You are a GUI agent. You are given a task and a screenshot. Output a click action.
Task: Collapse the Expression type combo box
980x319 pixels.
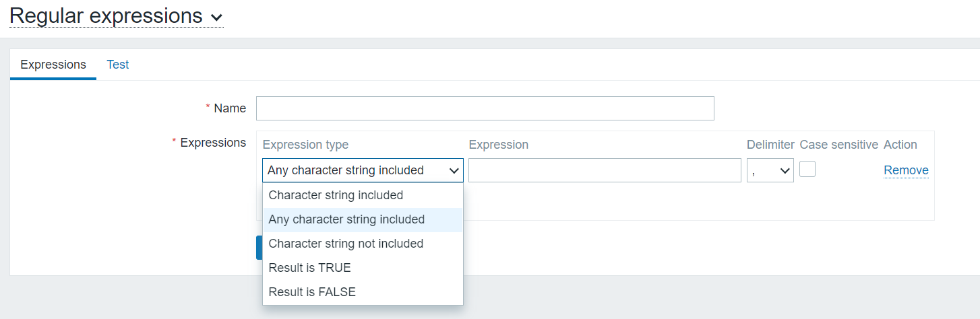363,170
